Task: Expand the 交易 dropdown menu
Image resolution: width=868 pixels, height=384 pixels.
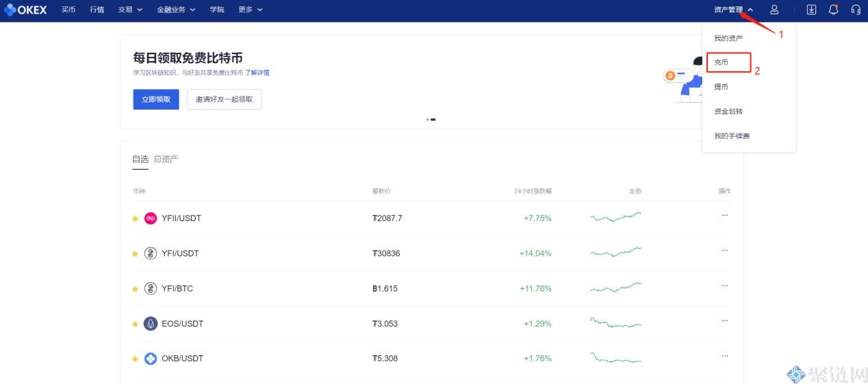Action: click(x=129, y=10)
